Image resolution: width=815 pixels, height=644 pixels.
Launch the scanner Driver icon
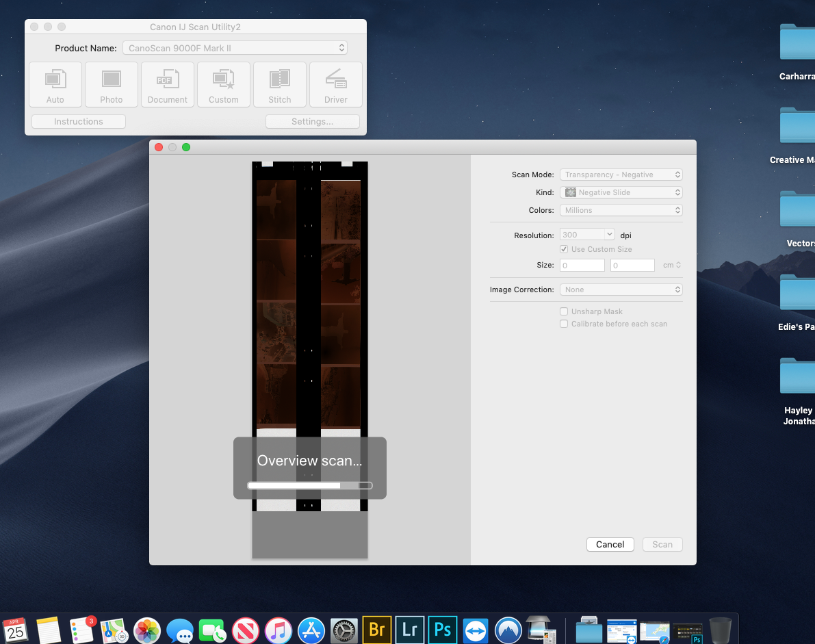335,85
